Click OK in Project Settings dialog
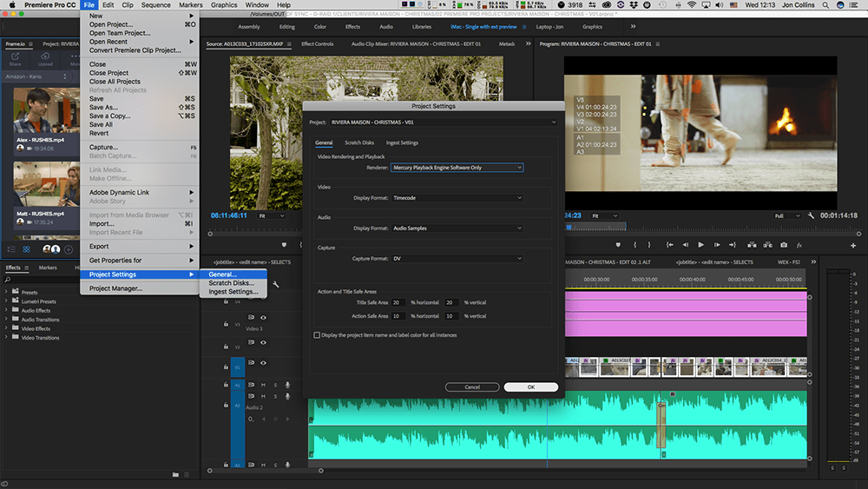Image resolution: width=868 pixels, height=489 pixels. [x=530, y=387]
